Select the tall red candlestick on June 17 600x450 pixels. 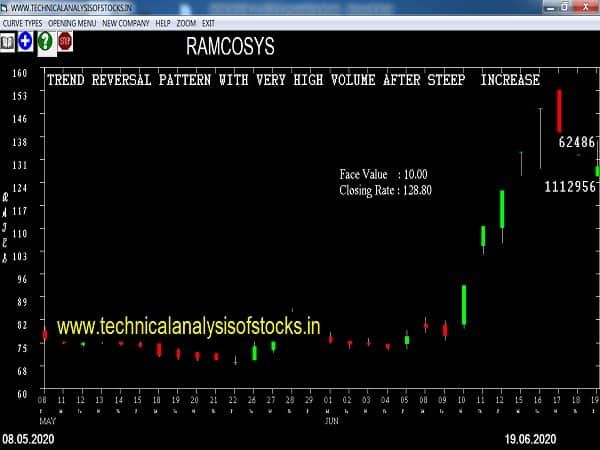tap(559, 110)
